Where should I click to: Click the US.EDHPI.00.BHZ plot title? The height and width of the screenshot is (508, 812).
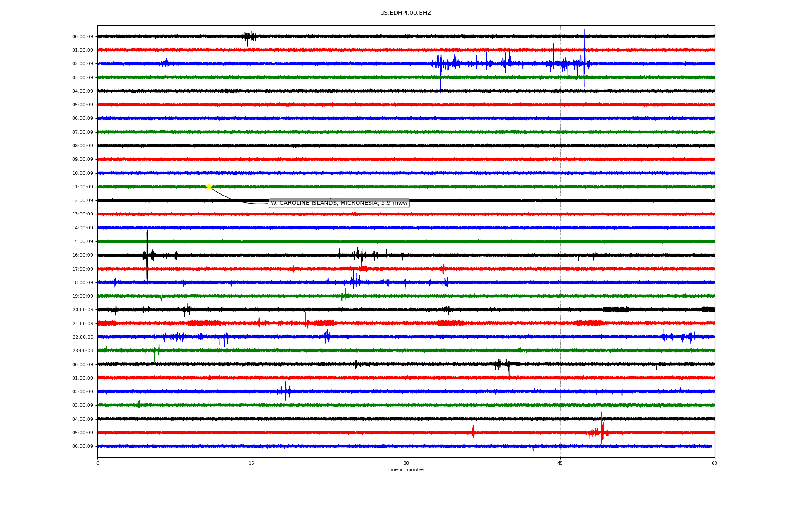(x=405, y=13)
